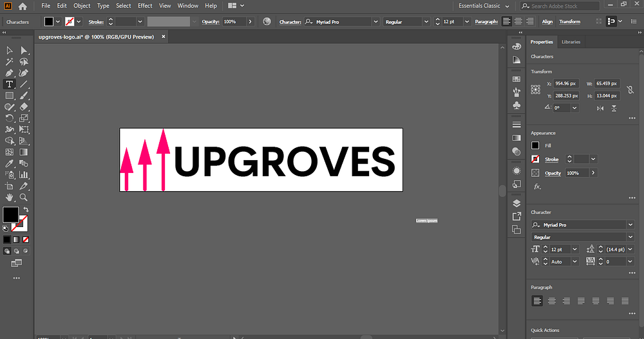Open stroke weight dropdown in Appearance
Screen dimensions: 644x339
coord(593,159)
